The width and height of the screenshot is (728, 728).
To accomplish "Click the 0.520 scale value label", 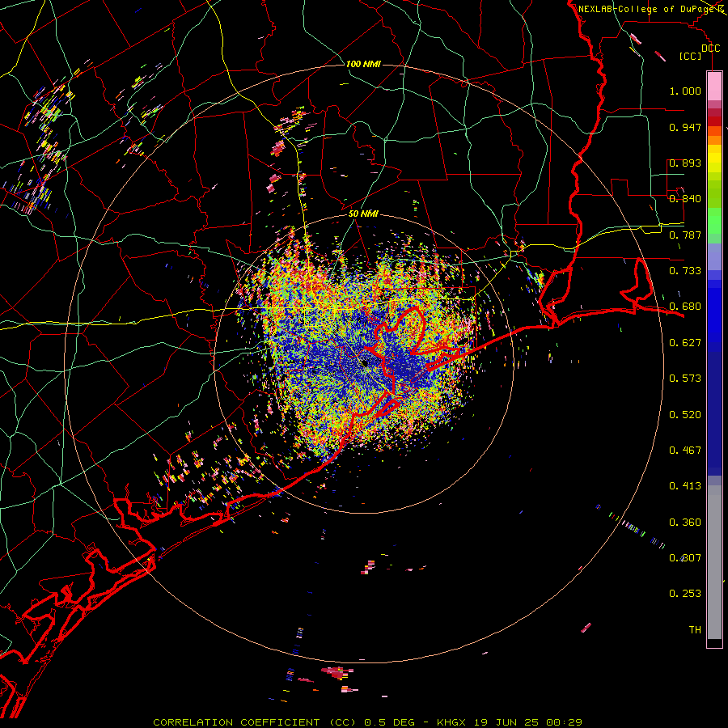I will pyautogui.click(x=685, y=415).
